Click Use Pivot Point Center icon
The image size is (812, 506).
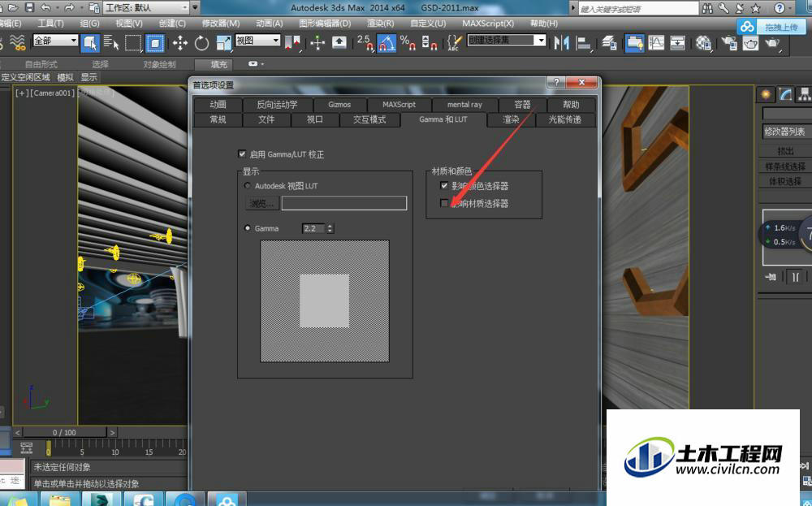coord(292,43)
